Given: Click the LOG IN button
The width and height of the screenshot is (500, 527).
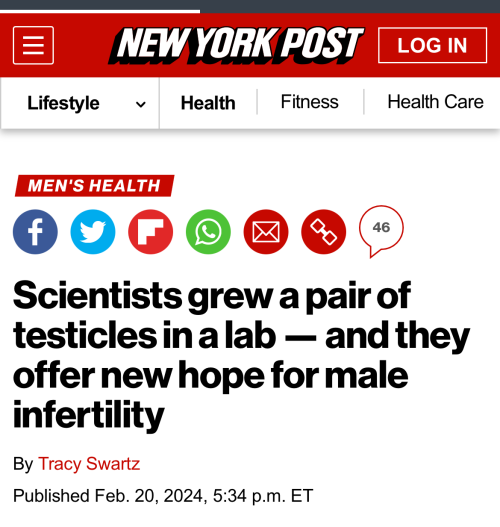Looking at the screenshot, I should click(x=432, y=45).
